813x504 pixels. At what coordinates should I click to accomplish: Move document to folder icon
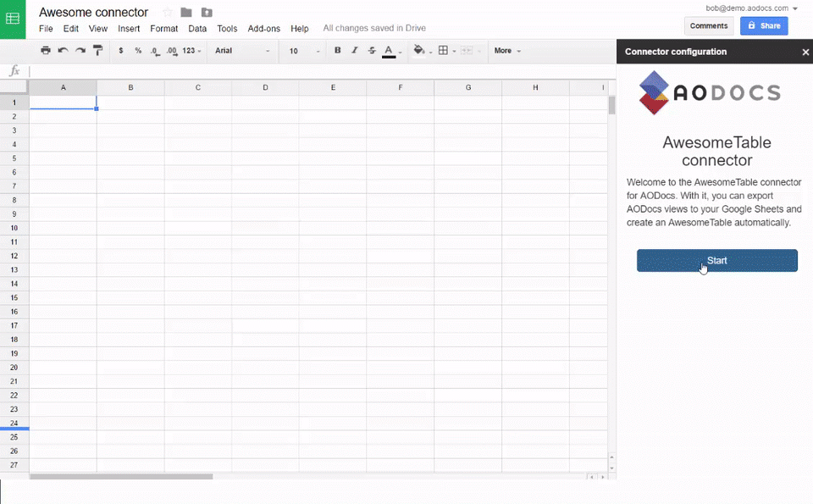[x=186, y=12]
